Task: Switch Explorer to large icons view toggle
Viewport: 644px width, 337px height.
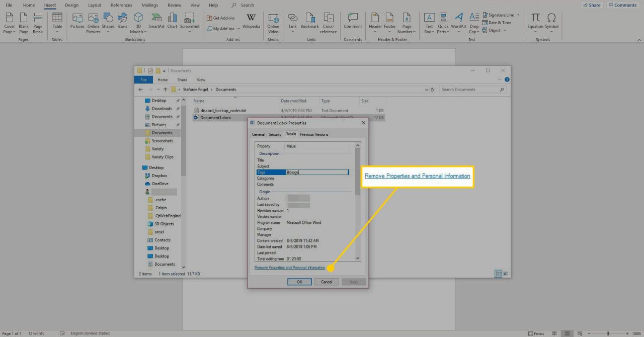Action: point(506,274)
